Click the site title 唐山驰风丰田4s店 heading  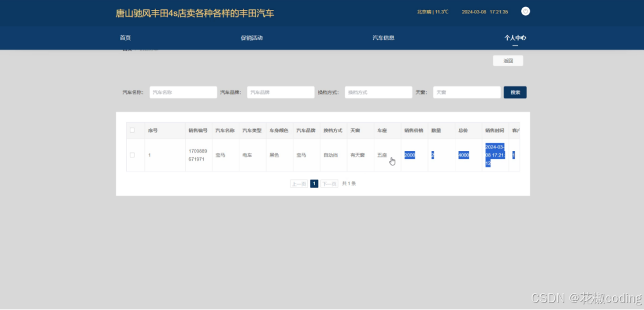(194, 13)
